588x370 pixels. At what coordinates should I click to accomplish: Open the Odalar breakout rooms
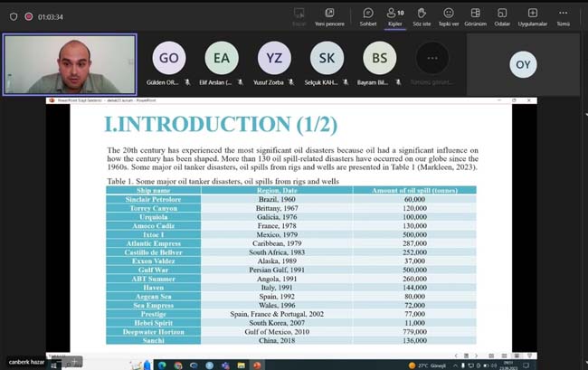(502, 15)
